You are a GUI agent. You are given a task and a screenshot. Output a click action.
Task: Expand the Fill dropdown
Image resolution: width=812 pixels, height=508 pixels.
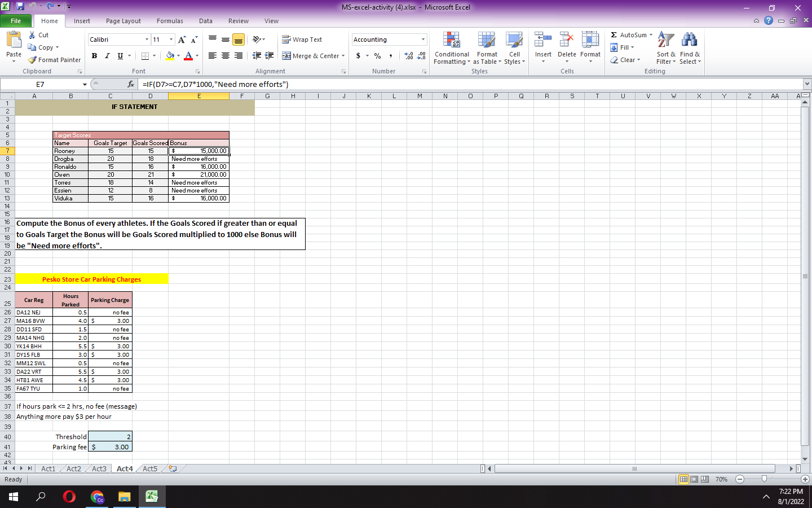point(633,47)
